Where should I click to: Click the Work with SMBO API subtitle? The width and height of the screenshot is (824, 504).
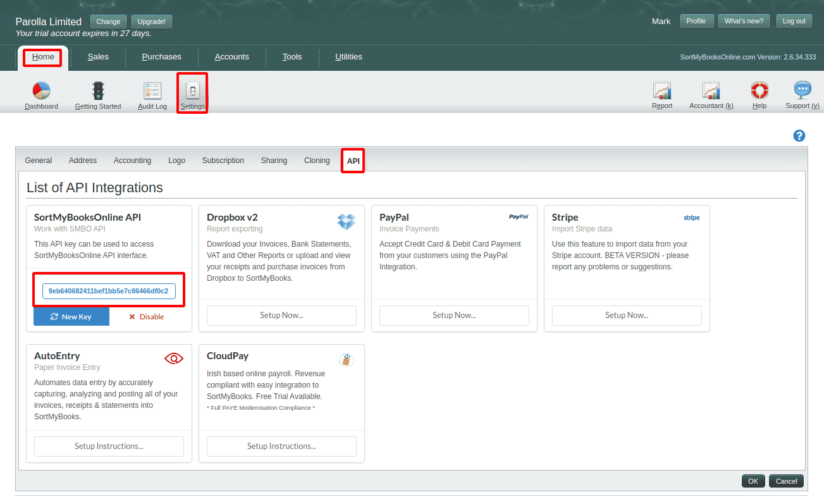coord(70,229)
